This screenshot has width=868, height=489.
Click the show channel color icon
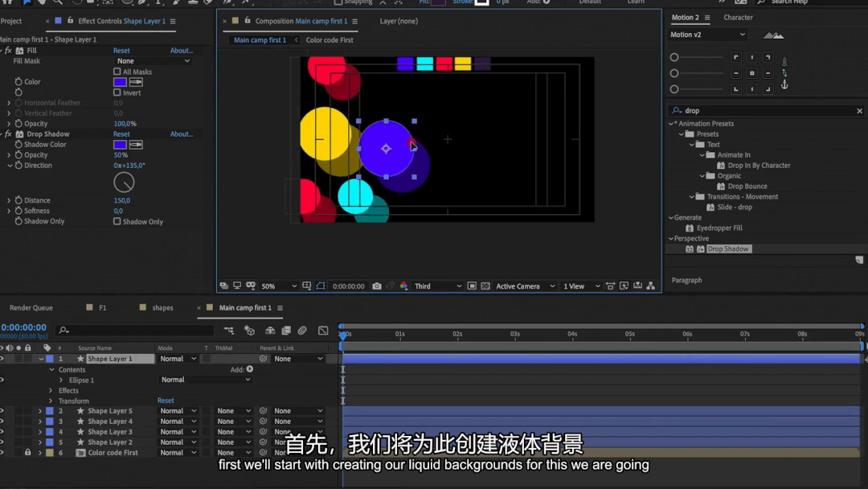point(403,286)
